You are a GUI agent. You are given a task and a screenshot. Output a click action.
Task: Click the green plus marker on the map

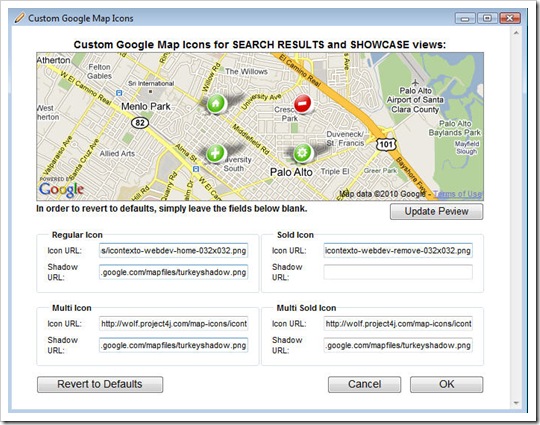click(x=215, y=153)
